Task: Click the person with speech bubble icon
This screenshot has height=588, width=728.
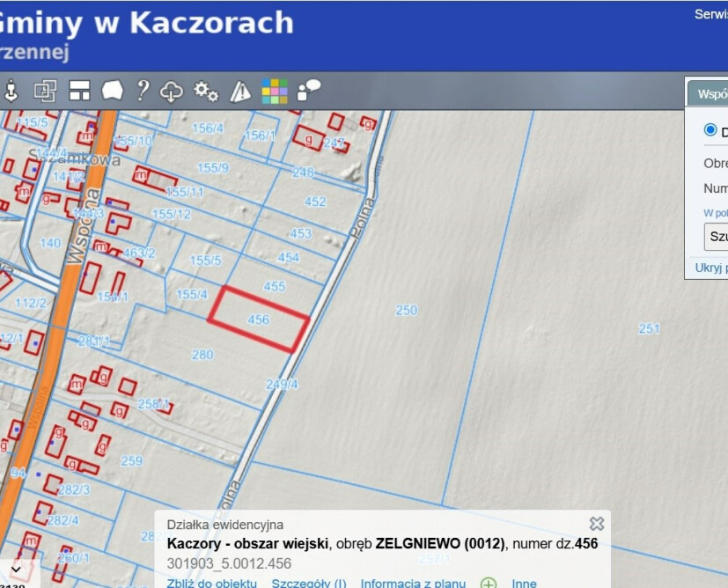Action: 309,90
